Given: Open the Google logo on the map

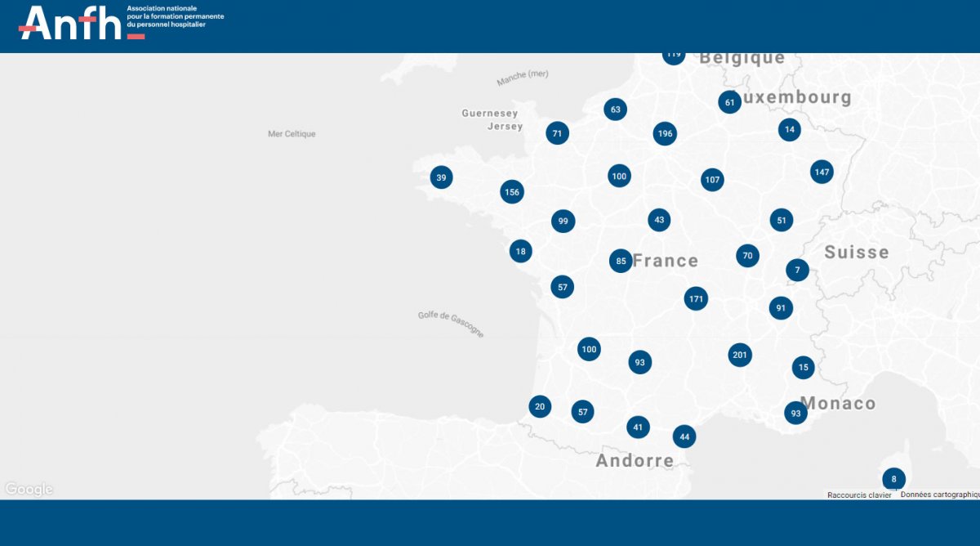Looking at the screenshot, I should point(29,489).
